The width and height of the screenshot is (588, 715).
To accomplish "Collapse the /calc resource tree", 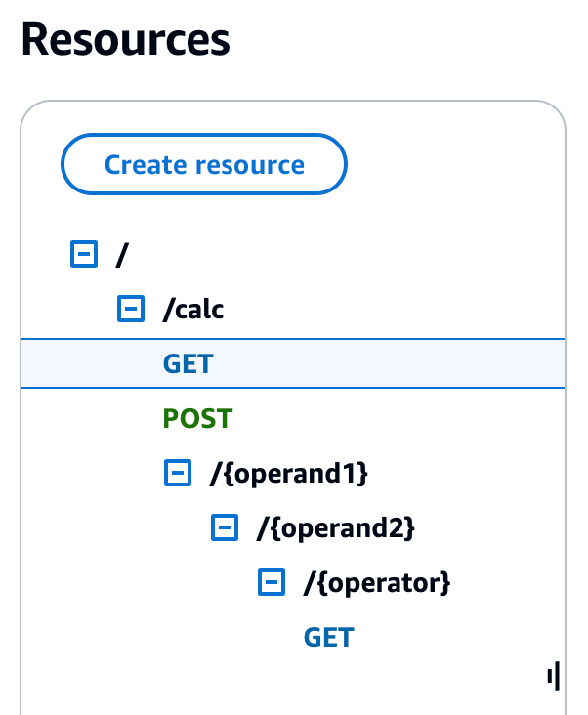I will [130, 310].
